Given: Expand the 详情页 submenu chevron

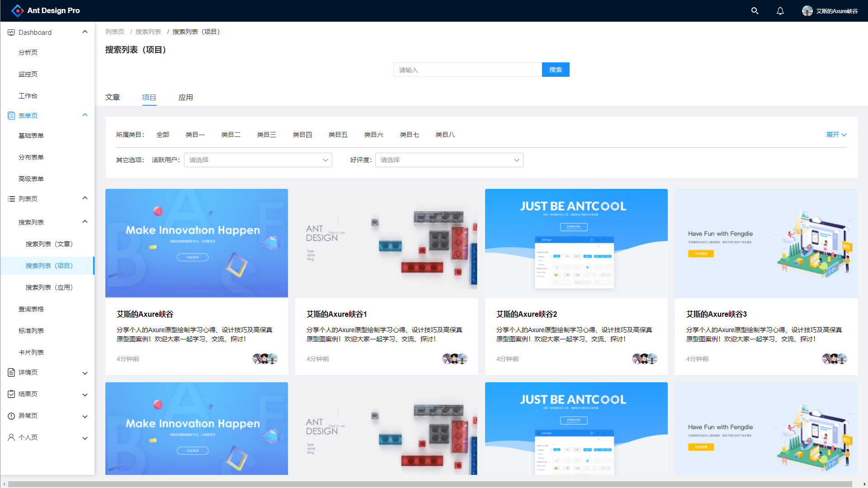Looking at the screenshot, I should tap(85, 373).
